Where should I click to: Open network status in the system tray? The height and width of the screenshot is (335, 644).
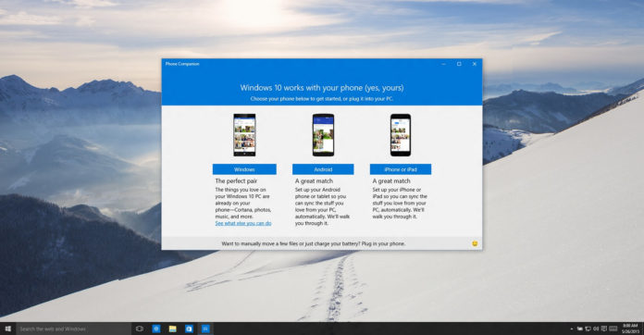pyautogui.click(x=588, y=329)
